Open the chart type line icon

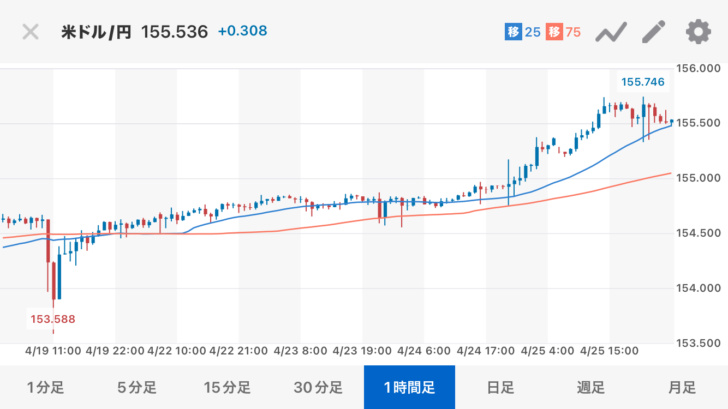pyautogui.click(x=610, y=32)
